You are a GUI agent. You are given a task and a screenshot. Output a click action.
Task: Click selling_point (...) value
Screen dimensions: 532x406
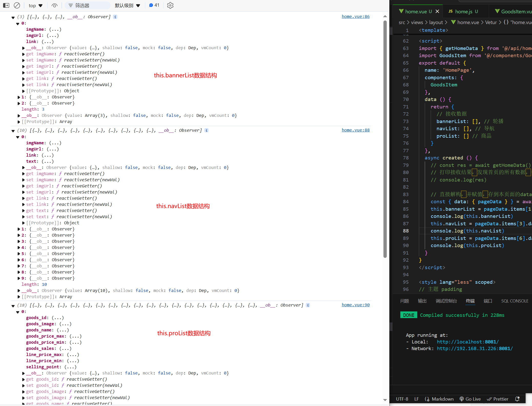(x=70, y=367)
